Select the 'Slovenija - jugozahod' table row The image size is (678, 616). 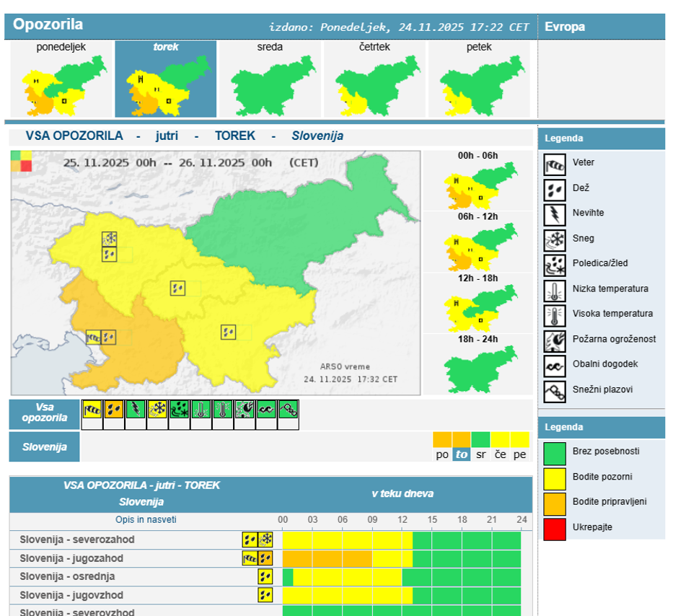point(71,558)
